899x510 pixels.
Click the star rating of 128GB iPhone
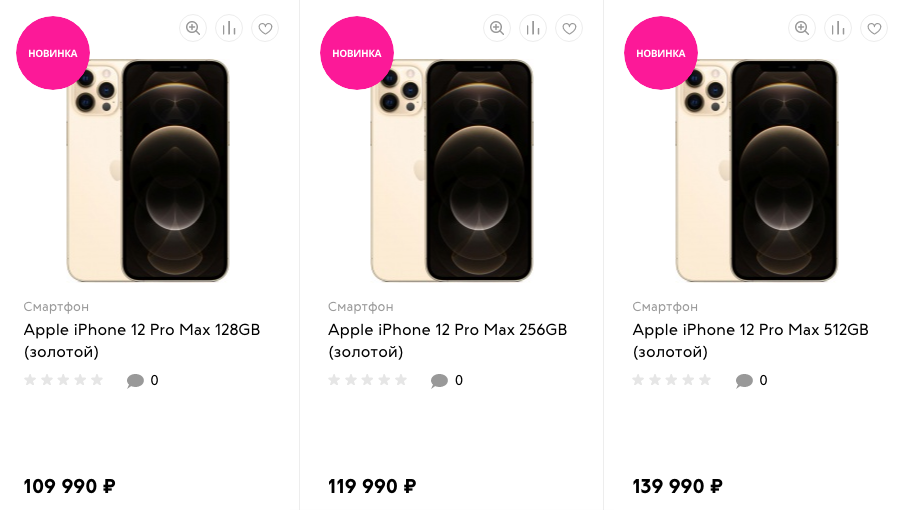coord(64,380)
